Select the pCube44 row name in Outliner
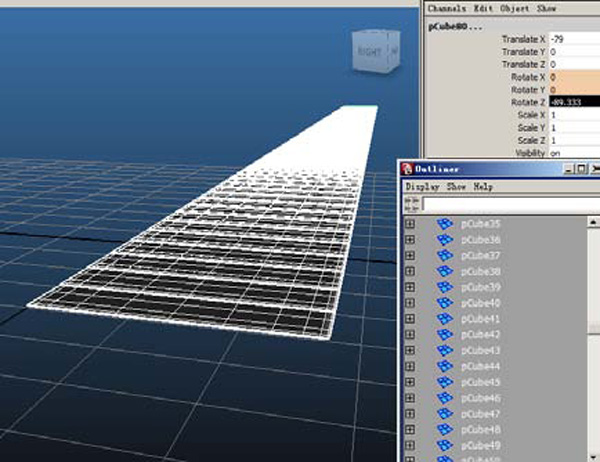The height and width of the screenshot is (462, 600). (x=481, y=366)
